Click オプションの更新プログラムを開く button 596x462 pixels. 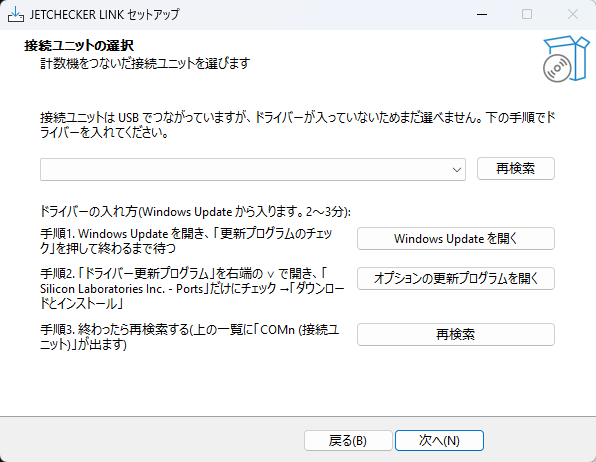click(455, 278)
